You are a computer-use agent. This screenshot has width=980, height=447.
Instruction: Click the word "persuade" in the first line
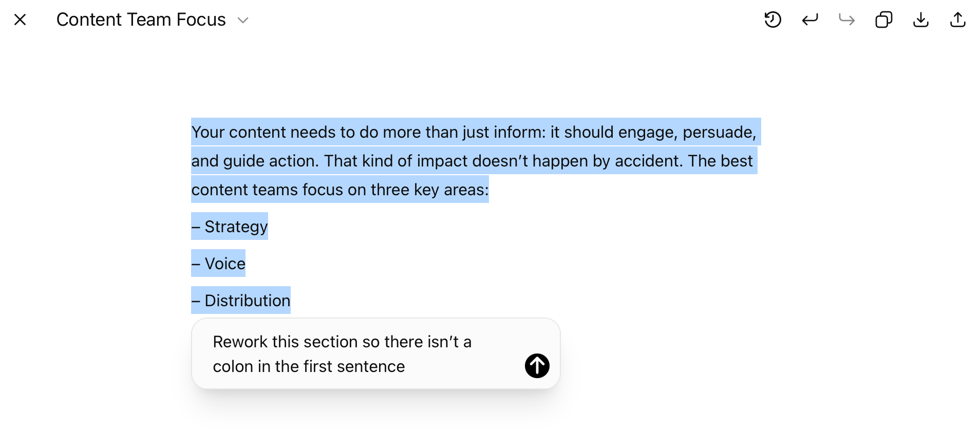717,132
